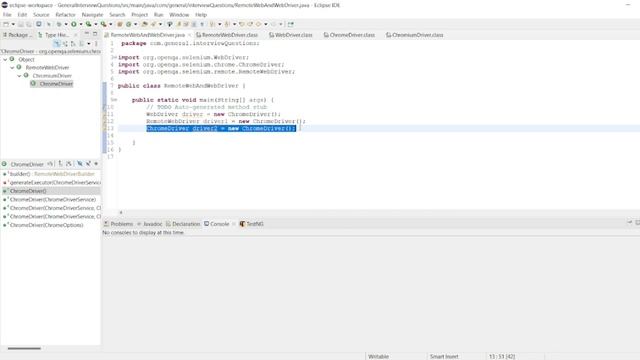The height and width of the screenshot is (360, 640).
Task: Click the Smart Insert status bar entry
Action: click(444, 357)
